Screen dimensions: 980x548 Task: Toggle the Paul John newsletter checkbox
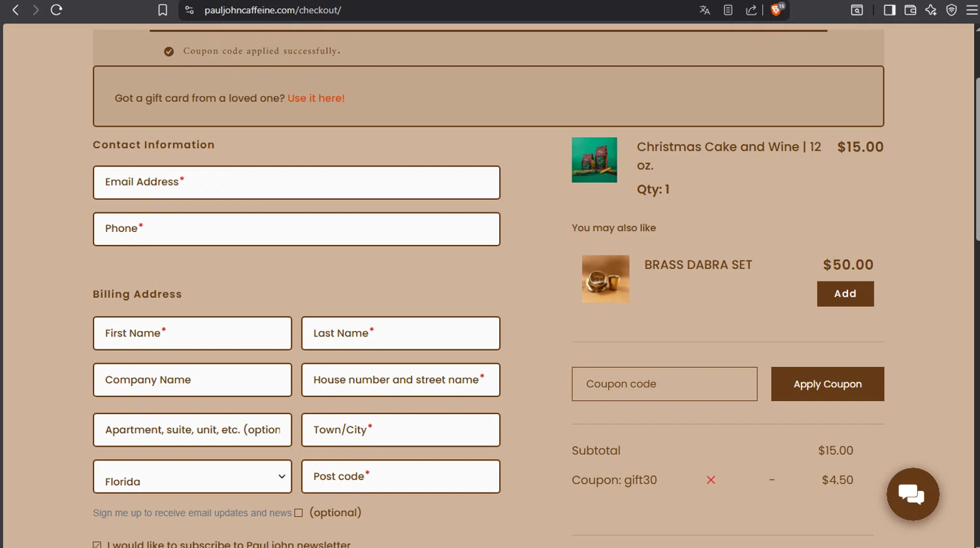click(x=97, y=545)
